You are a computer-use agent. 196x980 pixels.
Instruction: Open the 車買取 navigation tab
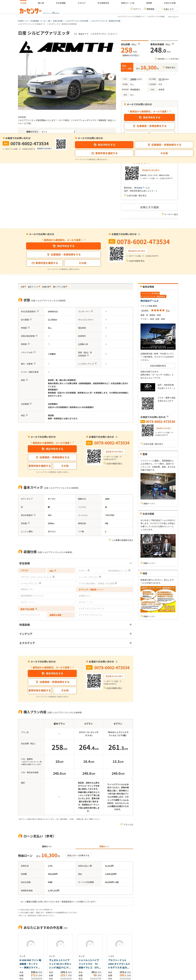[x=149, y=3]
